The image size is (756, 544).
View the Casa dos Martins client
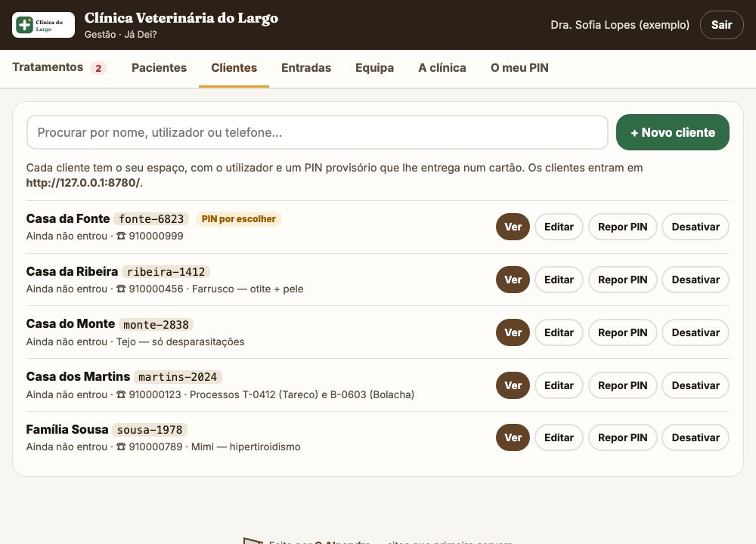[x=513, y=385]
